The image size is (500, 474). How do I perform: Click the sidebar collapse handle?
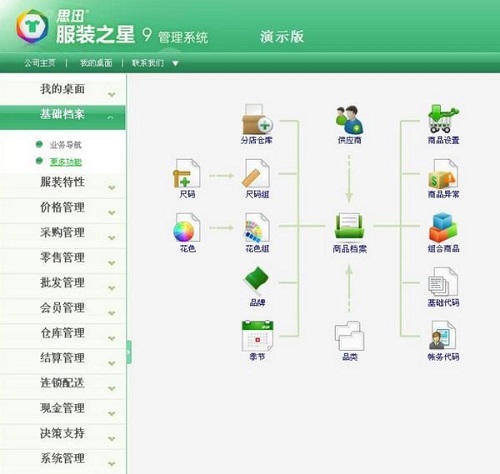pos(129,352)
